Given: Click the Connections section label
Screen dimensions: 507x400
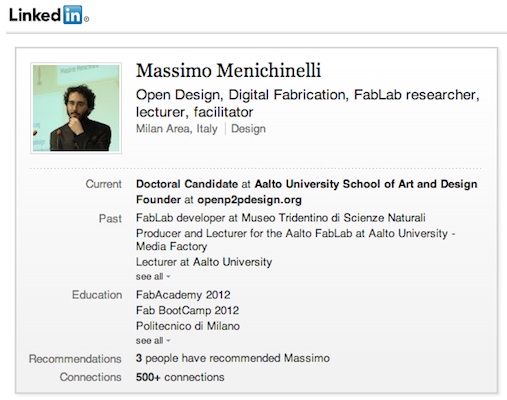Looking at the screenshot, I should (x=90, y=377).
